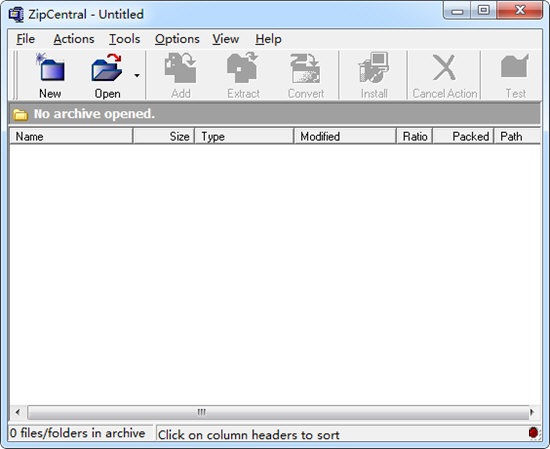The image size is (550, 449).
Task: Click 'Click on column headers to sort' status text
Action: coord(248,435)
